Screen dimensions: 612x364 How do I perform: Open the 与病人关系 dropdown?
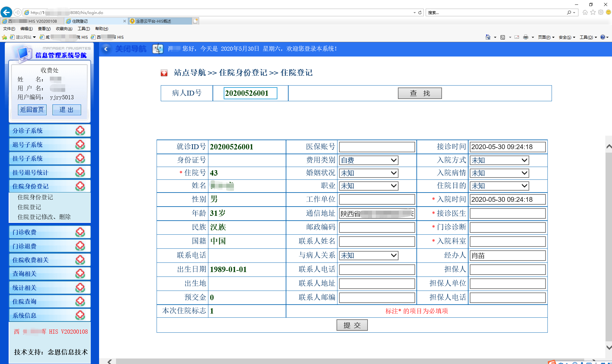(x=368, y=255)
